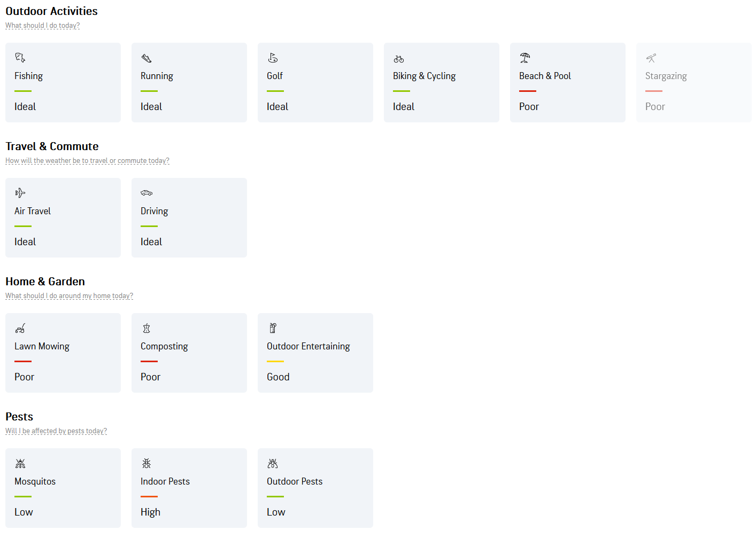Open the Fishing activity card rated Ideal

[63, 82]
